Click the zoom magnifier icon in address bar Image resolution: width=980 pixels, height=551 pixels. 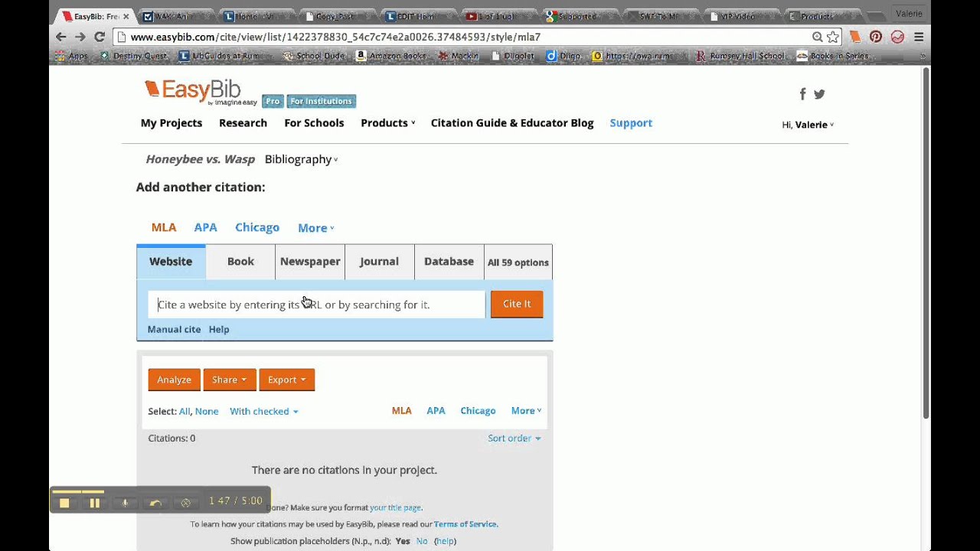pyautogui.click(x=818, y=37)
